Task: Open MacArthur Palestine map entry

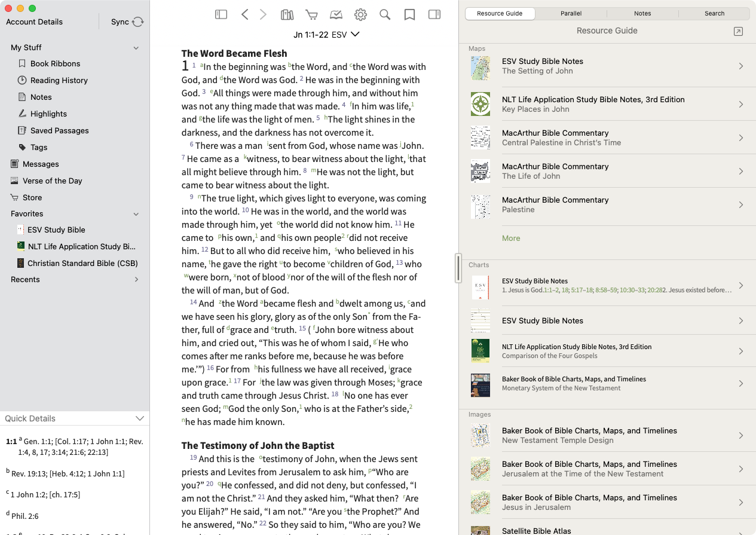Action: tap(607, 204)
